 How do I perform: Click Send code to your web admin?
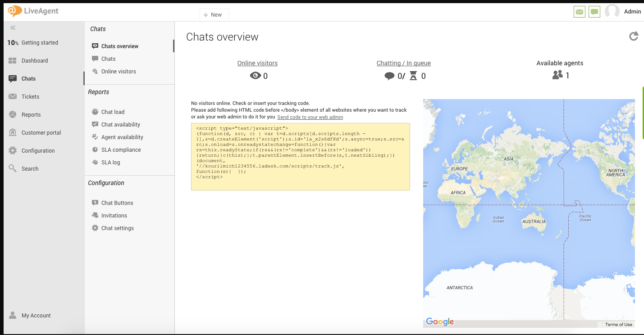[310, 117]
